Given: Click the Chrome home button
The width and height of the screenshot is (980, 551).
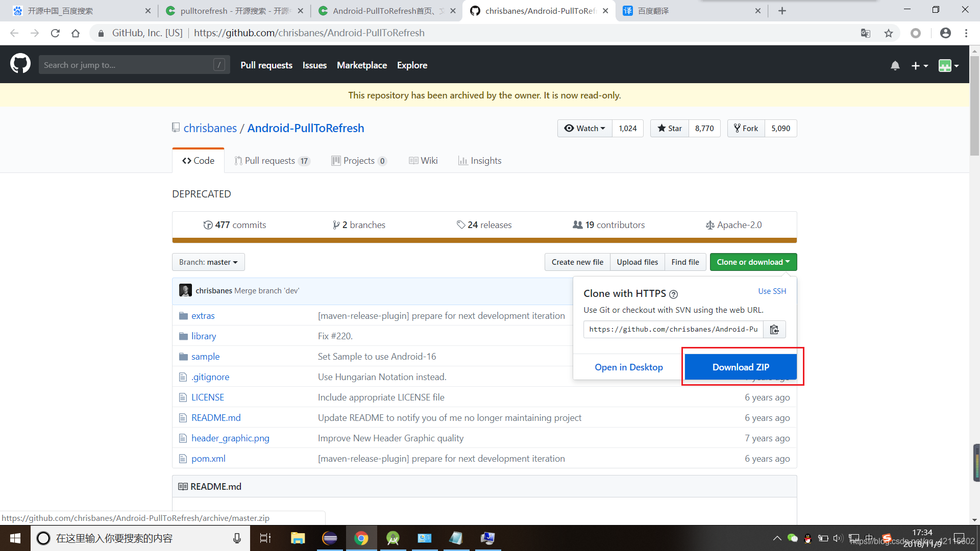Looking at the screenshot, I should [76, 33].
